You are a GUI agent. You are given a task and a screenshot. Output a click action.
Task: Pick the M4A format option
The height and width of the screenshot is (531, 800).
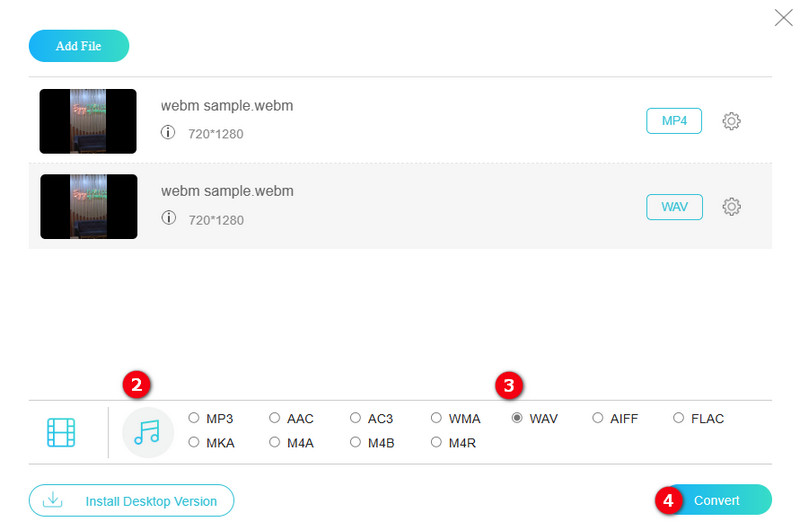(x=275, y=442)
